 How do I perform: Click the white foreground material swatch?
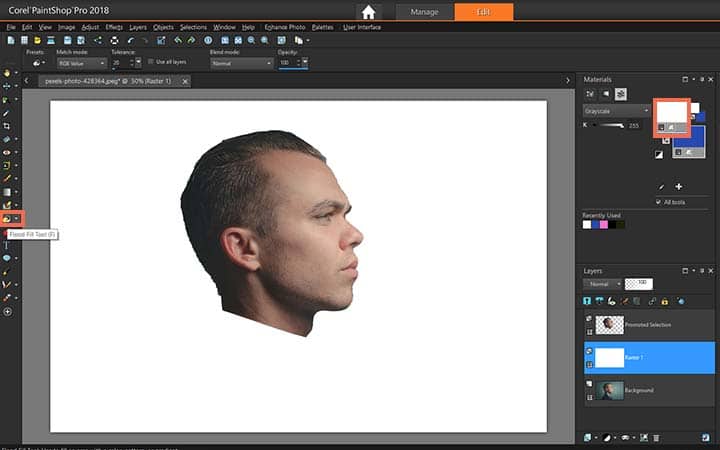[671, 112]
